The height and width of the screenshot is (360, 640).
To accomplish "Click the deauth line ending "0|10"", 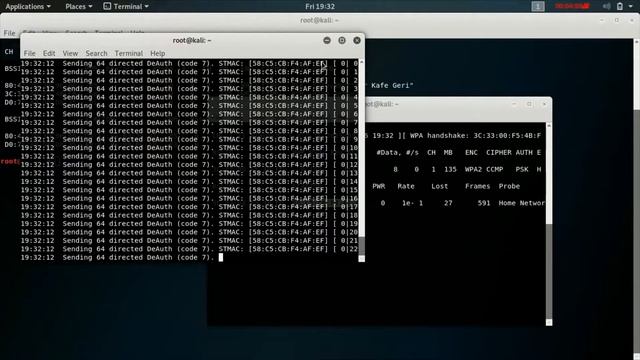I will pos(189,148).
